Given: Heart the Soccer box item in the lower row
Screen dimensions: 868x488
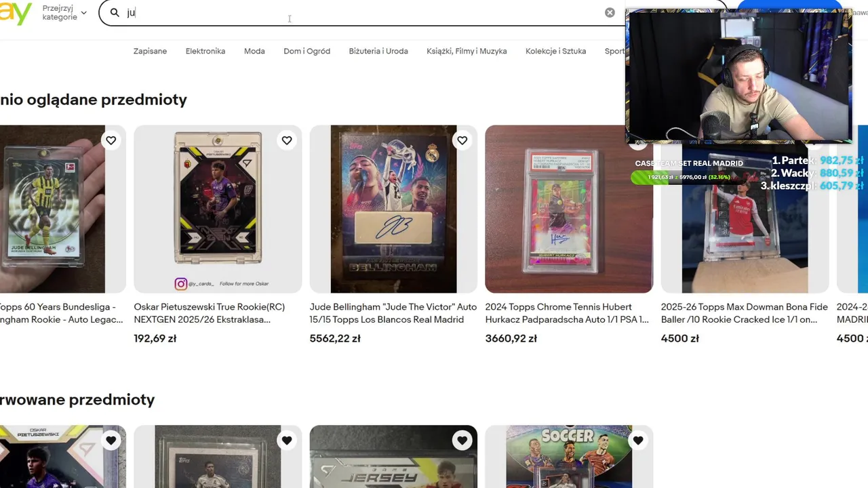Looking at the screenshot, I should [637, 441].
